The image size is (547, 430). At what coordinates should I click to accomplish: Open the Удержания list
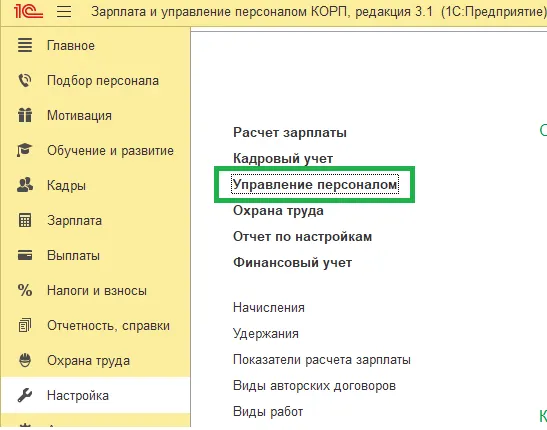pos(265,334)
